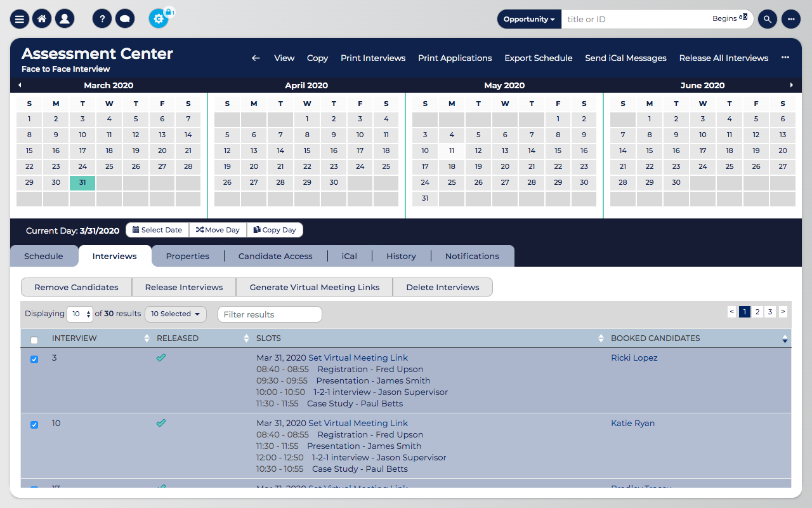Open the user profile icon
Viewport: 812px width, 508px height.
coord(65,19)
